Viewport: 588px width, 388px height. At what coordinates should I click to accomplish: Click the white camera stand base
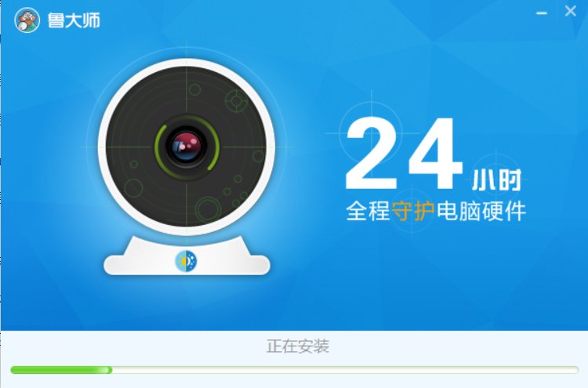tap(187, 256)
